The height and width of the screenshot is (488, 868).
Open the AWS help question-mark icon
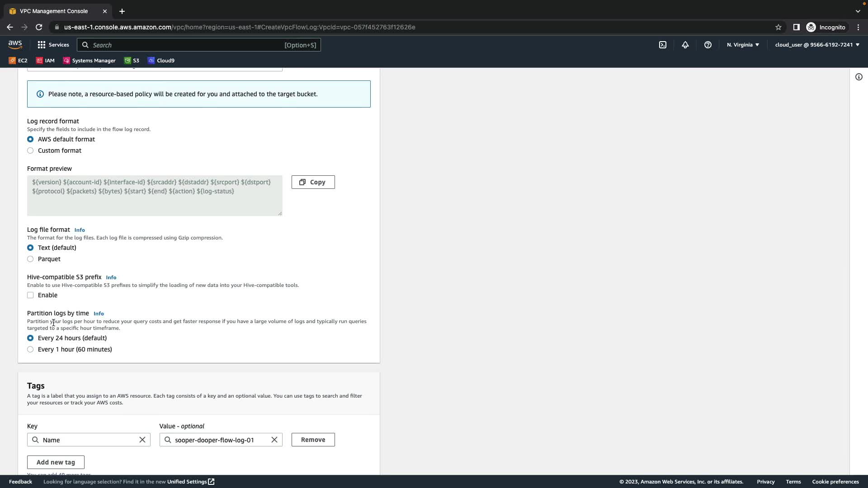pos(708,45)
